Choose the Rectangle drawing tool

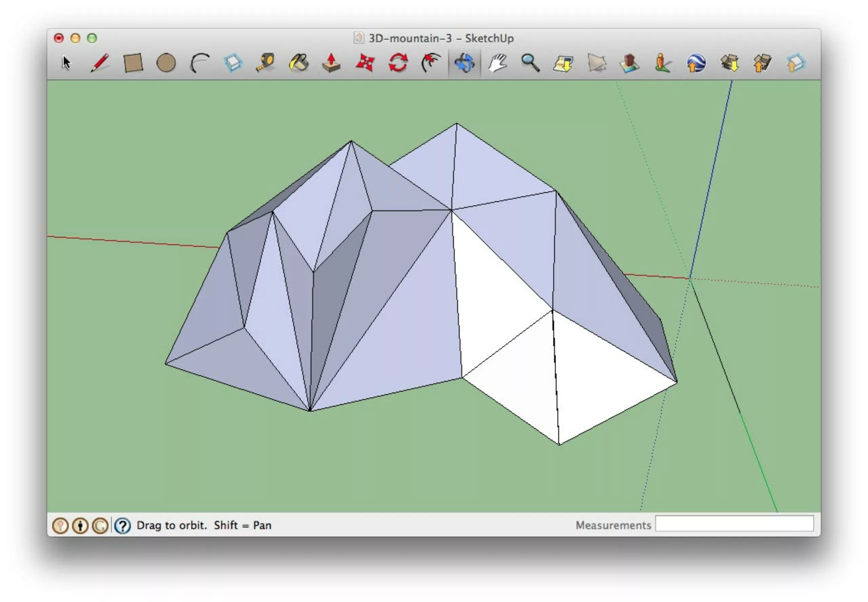tap(133, 63)
